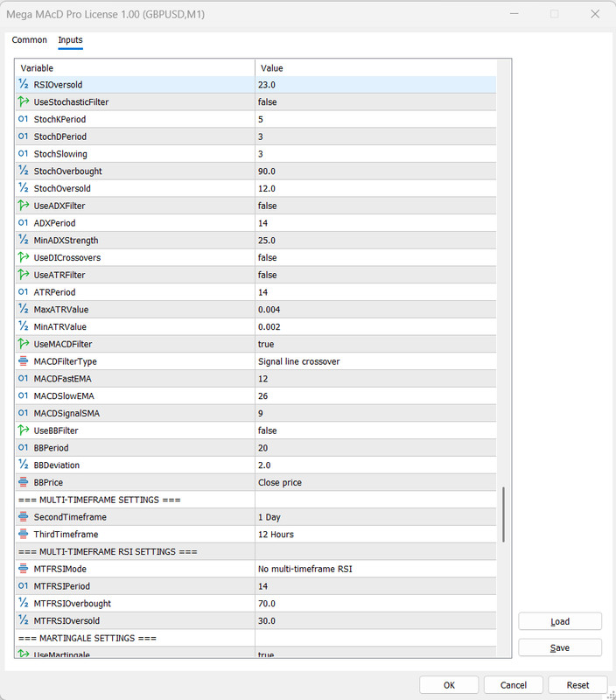Click the boolean icon beside UseBBFilter

(x=24, y=430)
